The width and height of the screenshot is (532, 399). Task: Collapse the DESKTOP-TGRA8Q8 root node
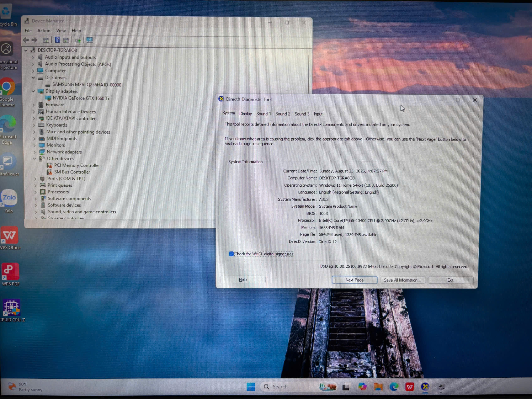pyautogui.click(x=26, y=50)
